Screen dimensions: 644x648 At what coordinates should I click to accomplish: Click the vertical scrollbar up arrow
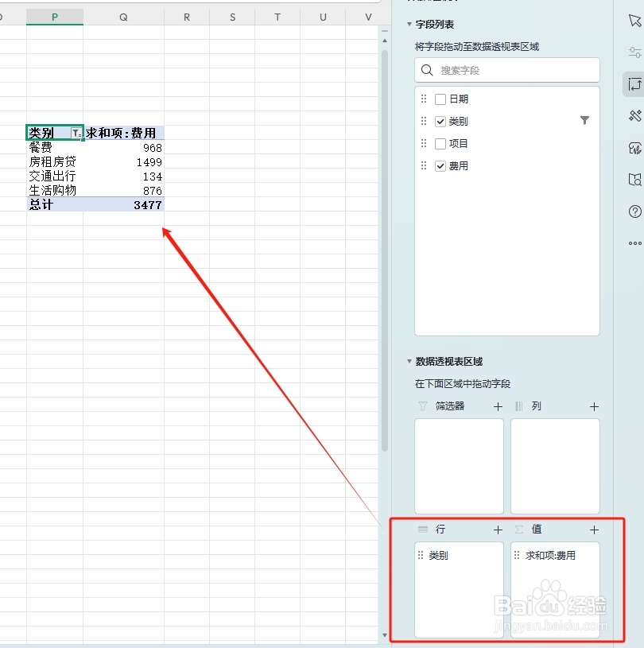(385, 41)
